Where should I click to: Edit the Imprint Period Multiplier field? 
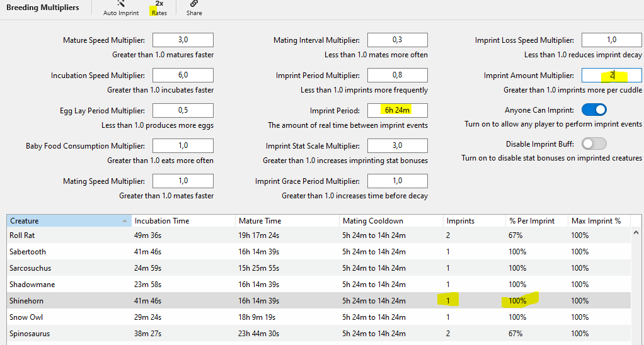(x=397, y=76)
